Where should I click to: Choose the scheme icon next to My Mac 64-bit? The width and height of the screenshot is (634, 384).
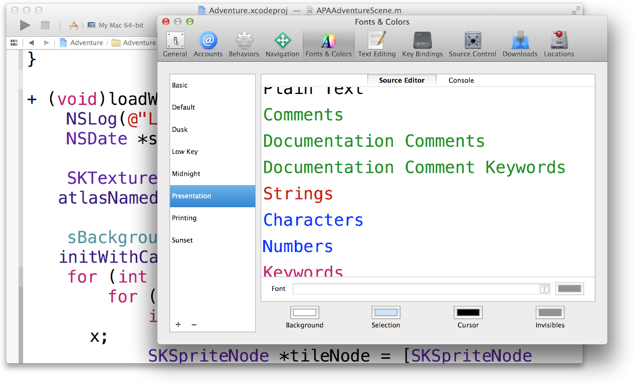tap(74, 25)
